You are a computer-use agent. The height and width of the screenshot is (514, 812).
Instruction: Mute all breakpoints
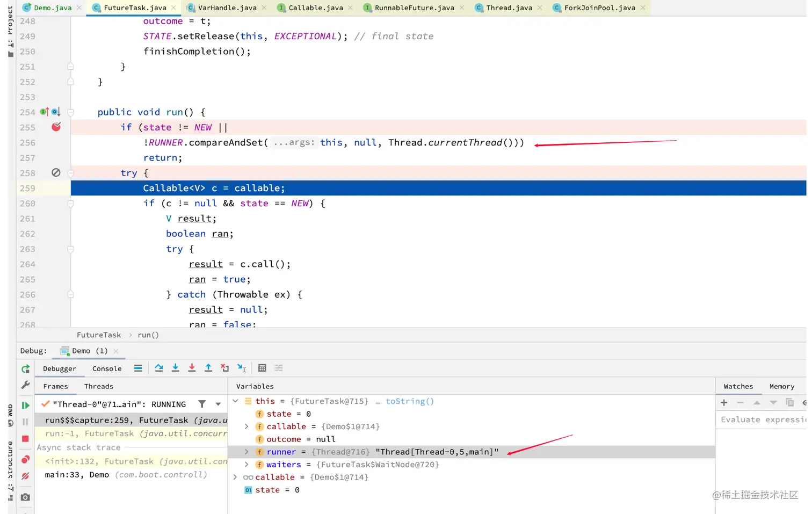(x=25, y=476)
